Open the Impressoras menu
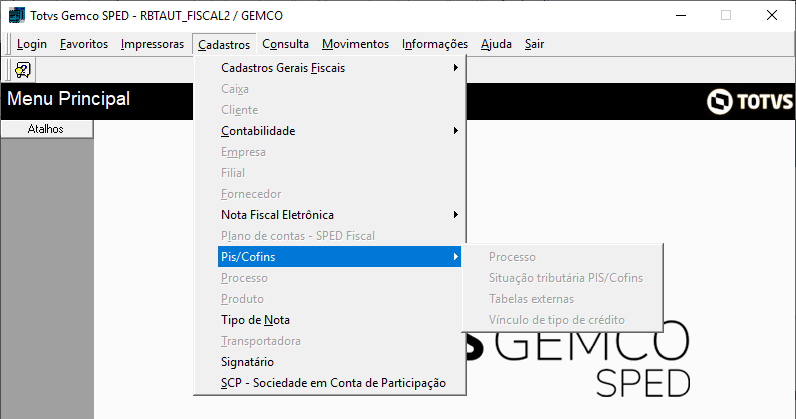This screenshot has width=796, height=419. tap(152, 44)
